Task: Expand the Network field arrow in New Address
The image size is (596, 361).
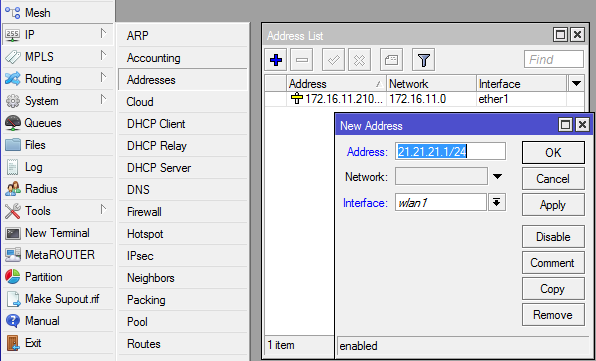Action: (497, 177)
